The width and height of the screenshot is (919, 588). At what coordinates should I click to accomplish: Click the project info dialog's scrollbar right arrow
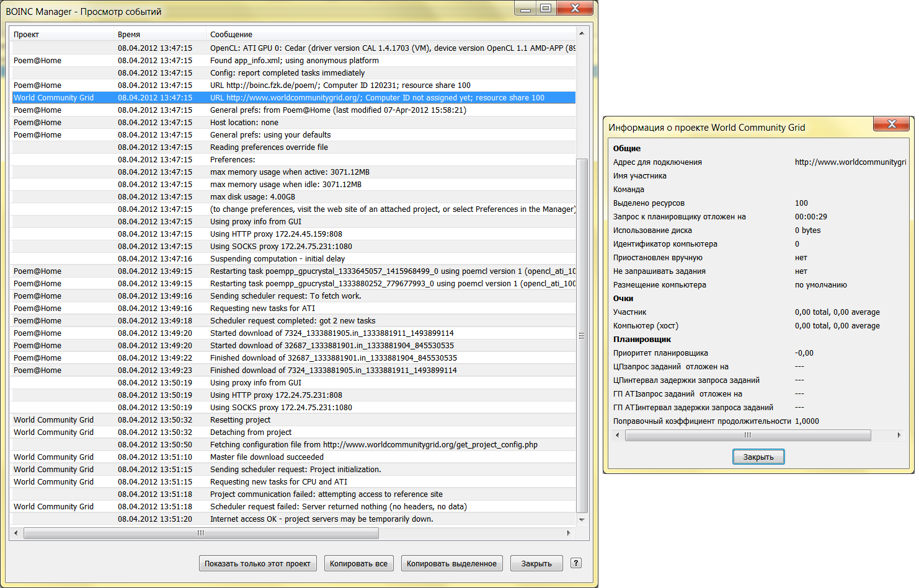tap(899, 435)
